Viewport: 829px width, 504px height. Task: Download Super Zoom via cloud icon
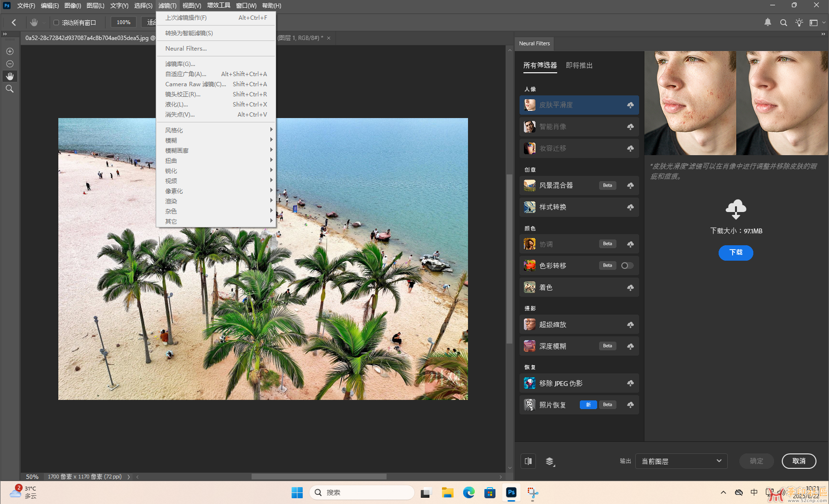[630, 325]
